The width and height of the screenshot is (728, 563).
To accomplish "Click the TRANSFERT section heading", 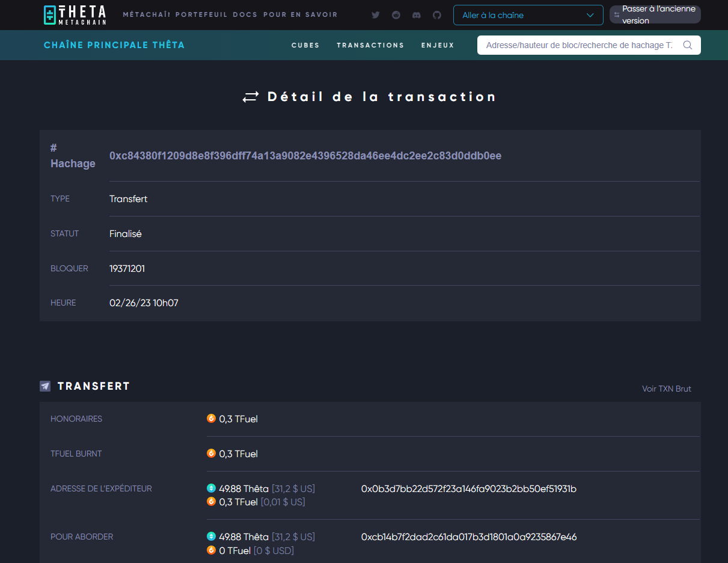I will point(94,386).
